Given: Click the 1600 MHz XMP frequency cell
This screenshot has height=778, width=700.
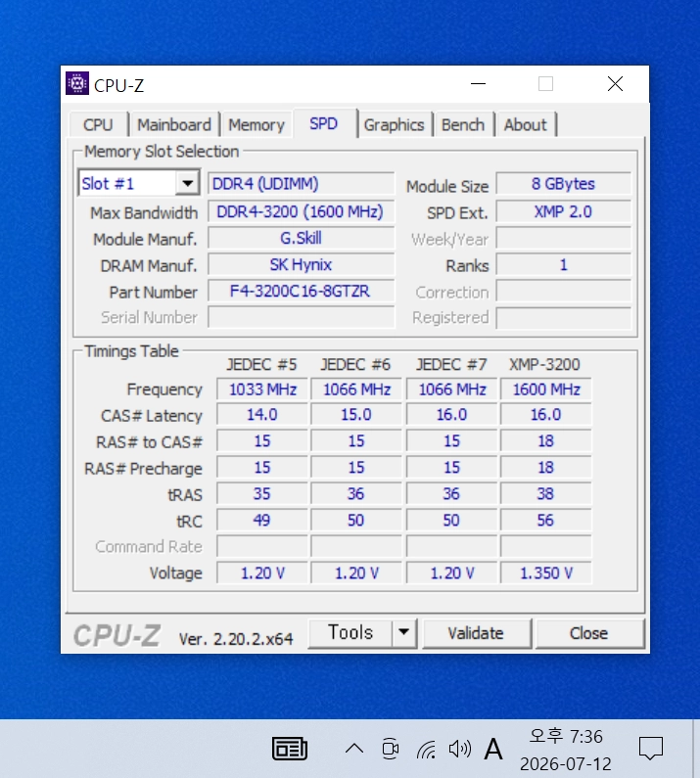Looking at the screenshot, I should pos(546,389).
